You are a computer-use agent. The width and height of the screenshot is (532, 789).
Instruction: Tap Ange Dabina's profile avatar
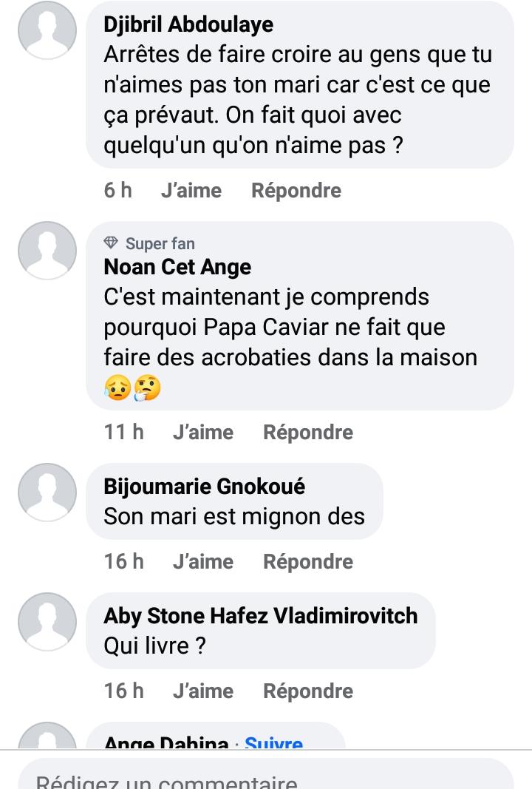[x=47, y=738]
